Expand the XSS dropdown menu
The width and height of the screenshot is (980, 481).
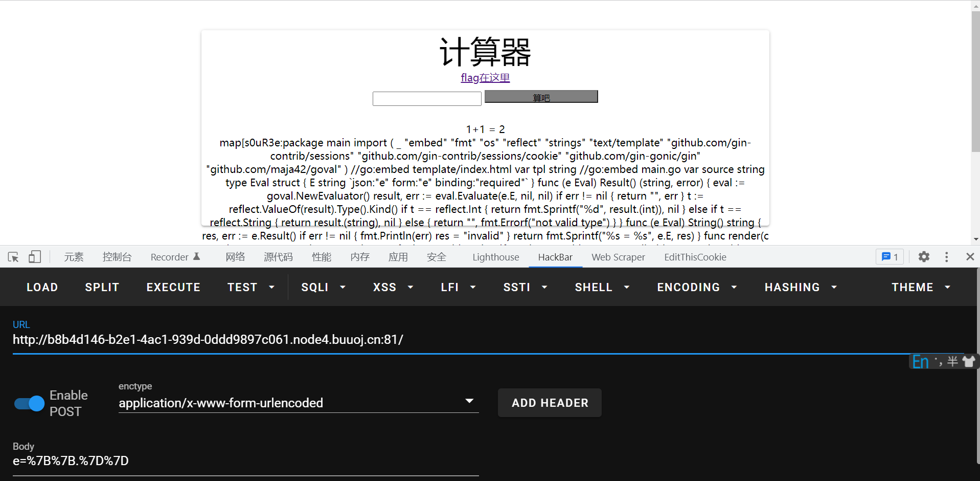point(393,288)
